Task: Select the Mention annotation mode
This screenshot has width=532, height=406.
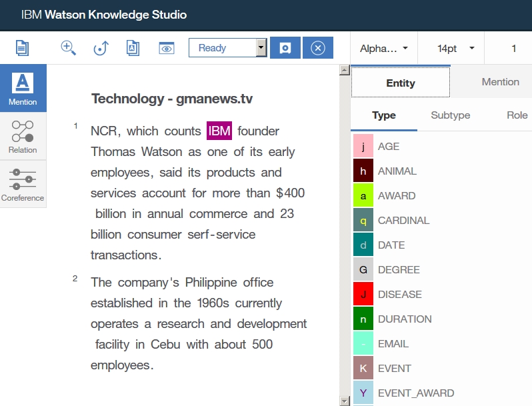Action: (x=23, y=88)
